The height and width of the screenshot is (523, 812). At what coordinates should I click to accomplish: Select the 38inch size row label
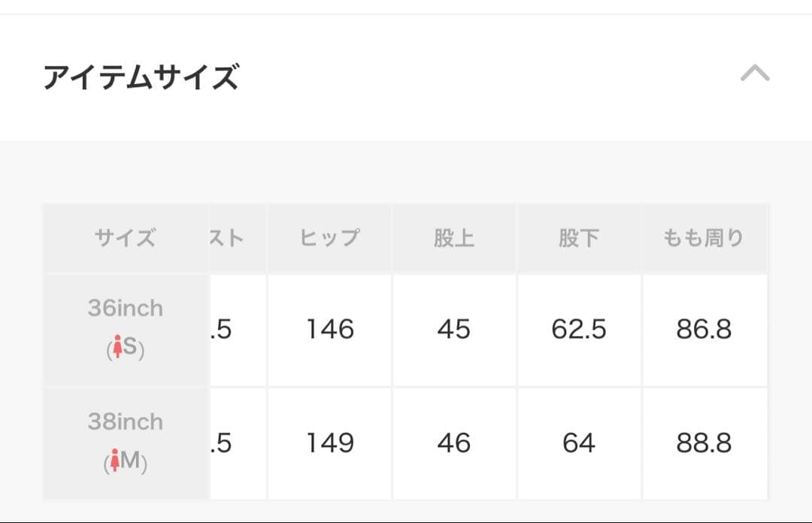coord(125,422)
